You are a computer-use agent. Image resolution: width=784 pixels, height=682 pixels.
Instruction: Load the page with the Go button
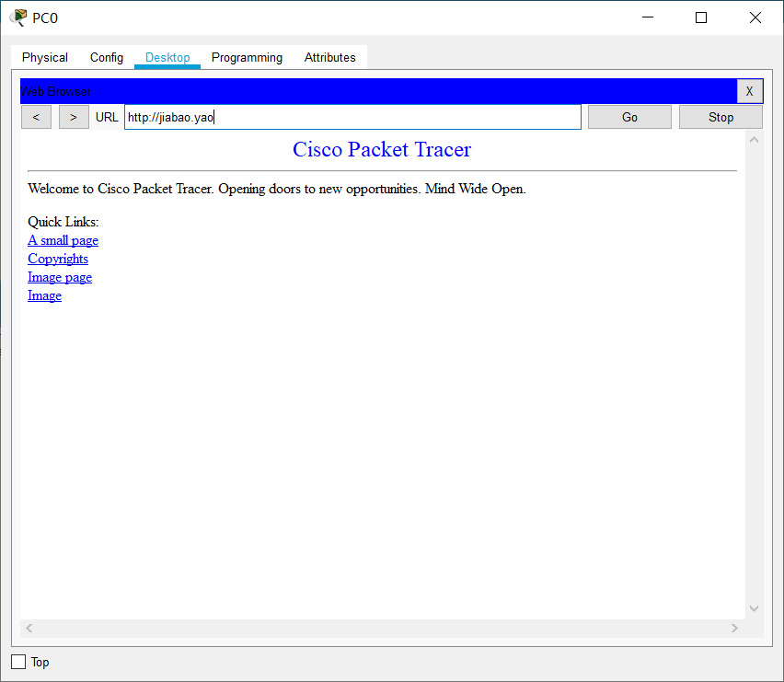point(629,117)
